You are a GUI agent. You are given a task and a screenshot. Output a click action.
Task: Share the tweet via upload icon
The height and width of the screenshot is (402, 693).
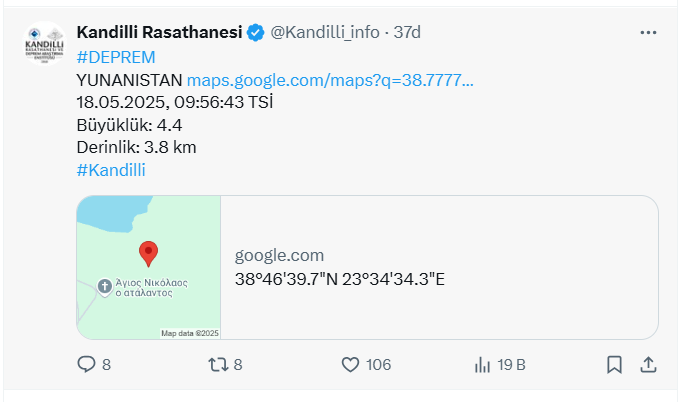648,365
